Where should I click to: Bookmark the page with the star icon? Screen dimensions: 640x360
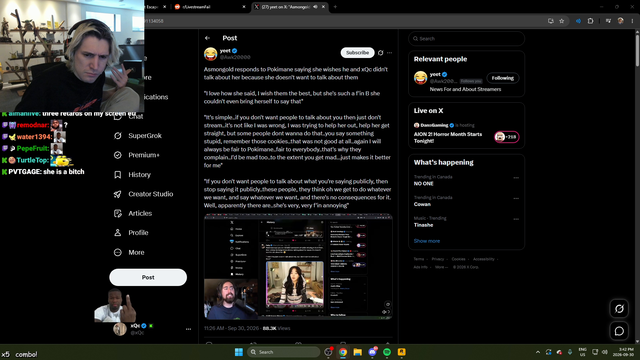562,21
